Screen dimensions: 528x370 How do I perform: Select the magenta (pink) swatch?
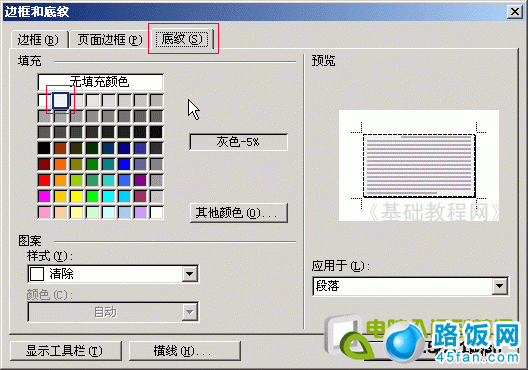point(44,197)
